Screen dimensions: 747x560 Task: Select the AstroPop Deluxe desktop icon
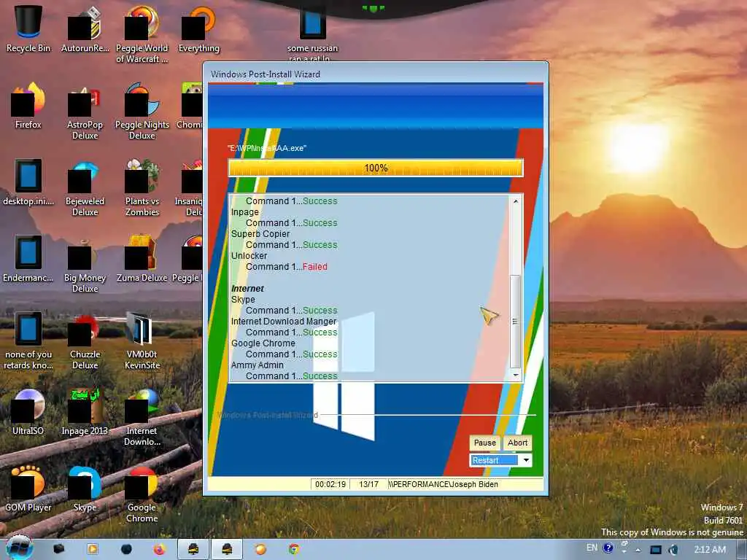pyautogui.click(x=85, y=111)
